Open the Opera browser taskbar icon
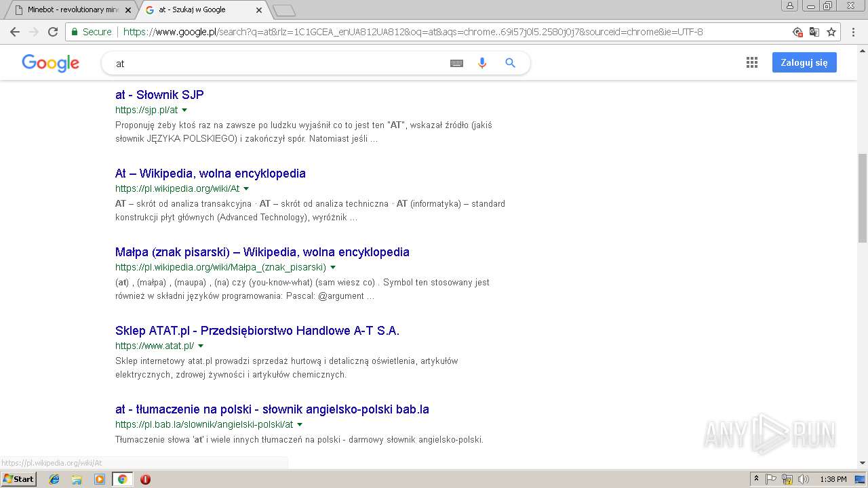This screenshot has height=488, width=868. [145, 479]
